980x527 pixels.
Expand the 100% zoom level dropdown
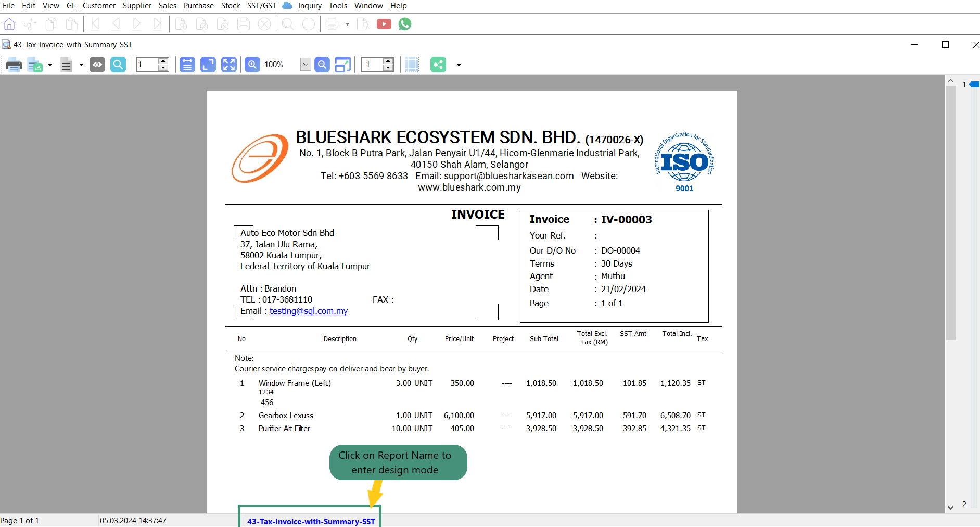point(306,65)
